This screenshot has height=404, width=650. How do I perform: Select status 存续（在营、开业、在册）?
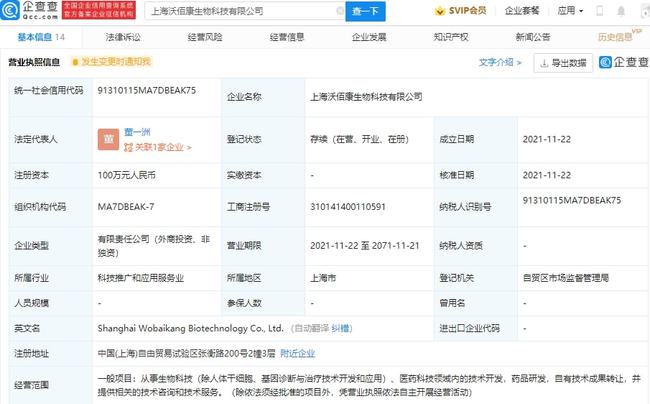click(359, 139)
